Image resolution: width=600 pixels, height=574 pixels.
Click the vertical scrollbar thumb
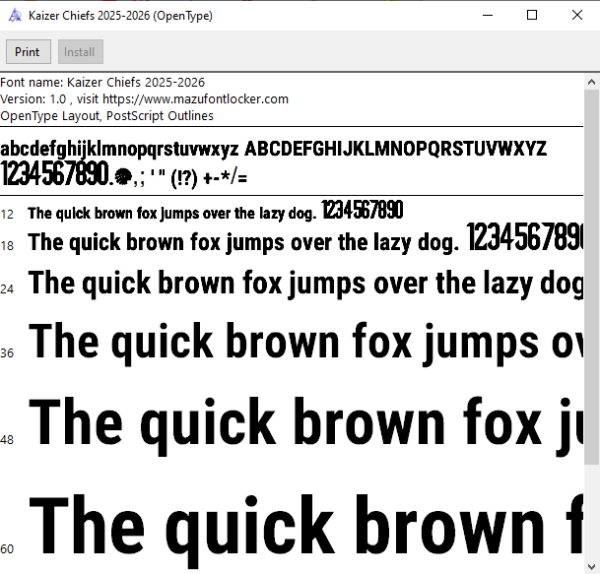[x=592, y=277]
